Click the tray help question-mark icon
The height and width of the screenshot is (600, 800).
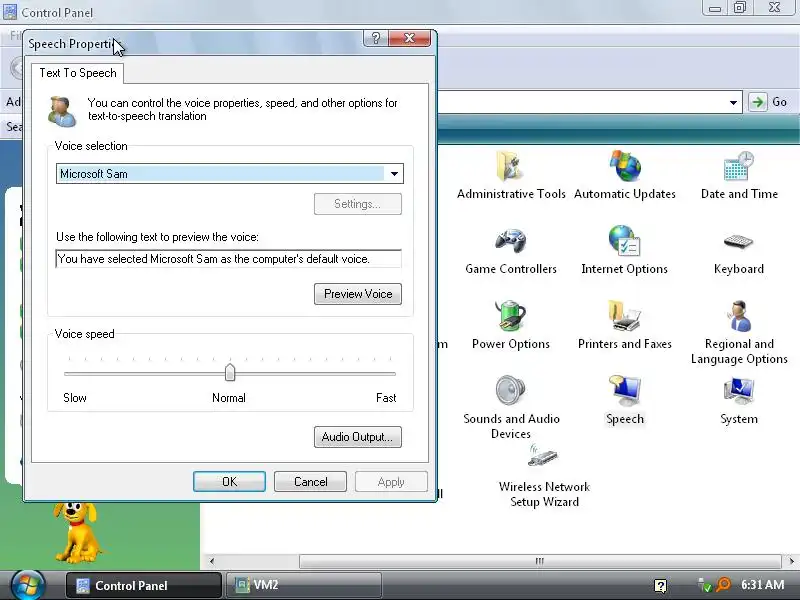point(660,585)
